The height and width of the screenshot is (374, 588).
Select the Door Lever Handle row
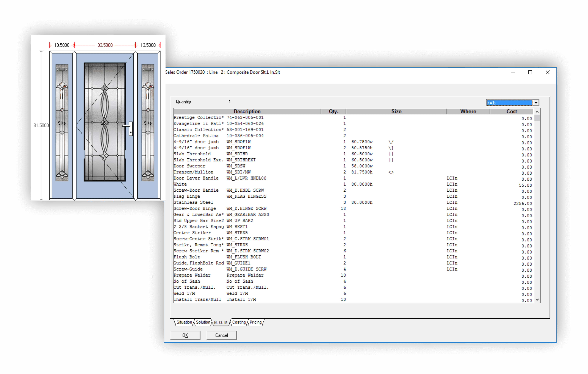pyautogui.click(x=196, y=178)
